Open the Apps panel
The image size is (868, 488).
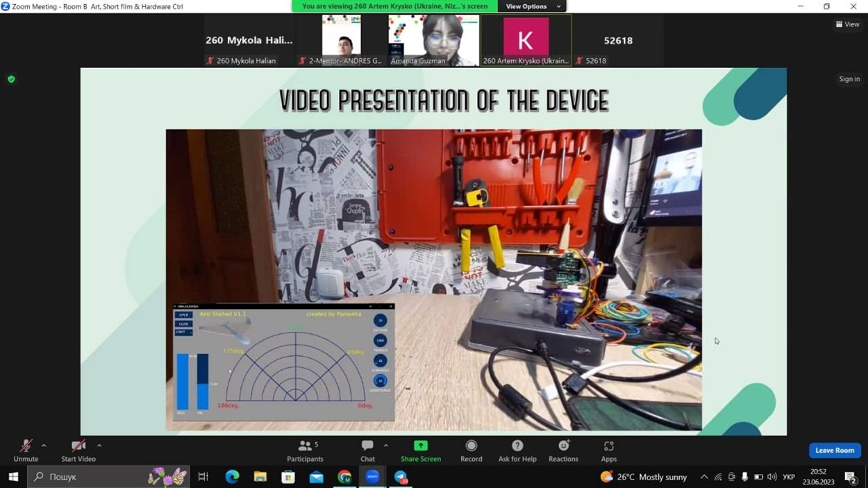[x=609, y=450]
